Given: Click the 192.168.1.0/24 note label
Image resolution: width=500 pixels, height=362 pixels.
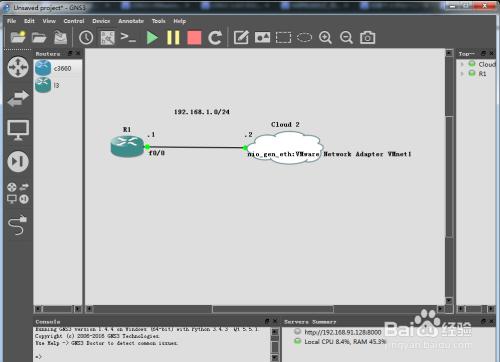Looking at the screenshot, I should pos(202,112).
